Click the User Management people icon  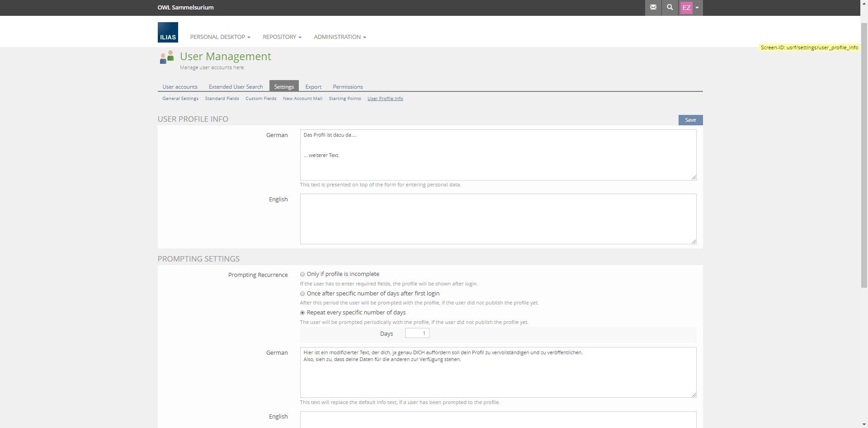point(166,57)
